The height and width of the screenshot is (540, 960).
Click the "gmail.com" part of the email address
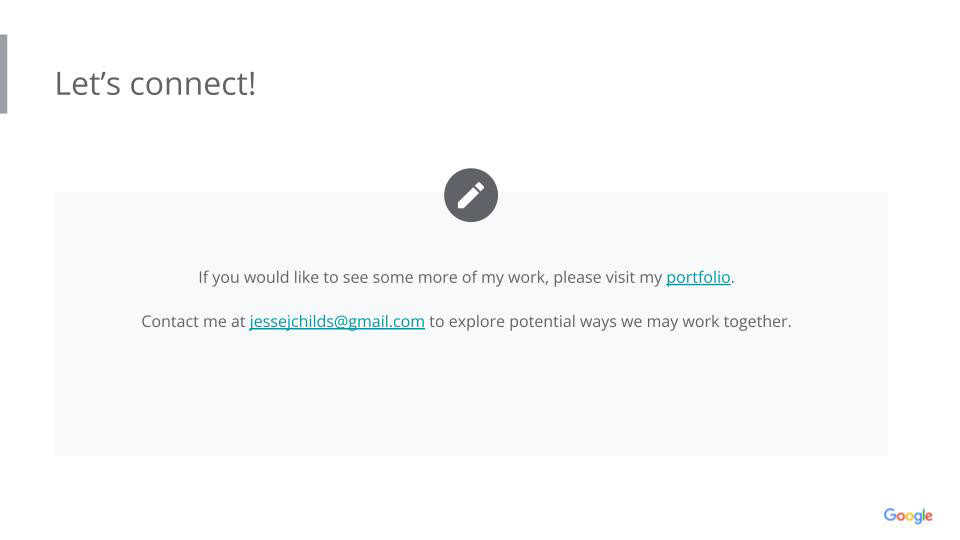[x=387, y=321]
